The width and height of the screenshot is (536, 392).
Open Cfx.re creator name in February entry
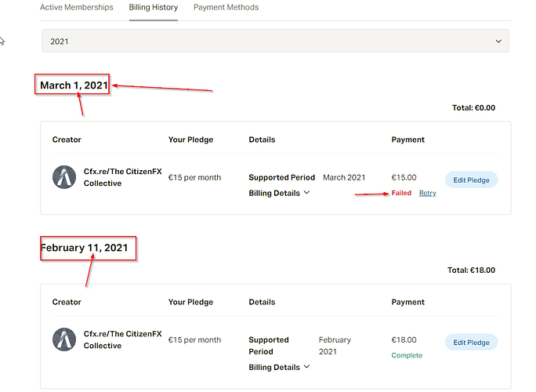coord(122,339)
